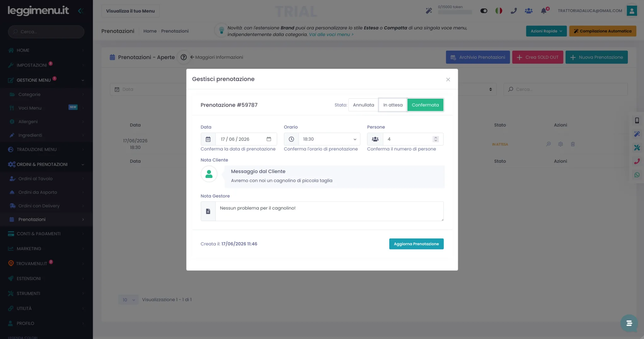This screenshot has width=644, height=339.
Task: Click the table Cerca search field
Action: click(x=565, y=89)
